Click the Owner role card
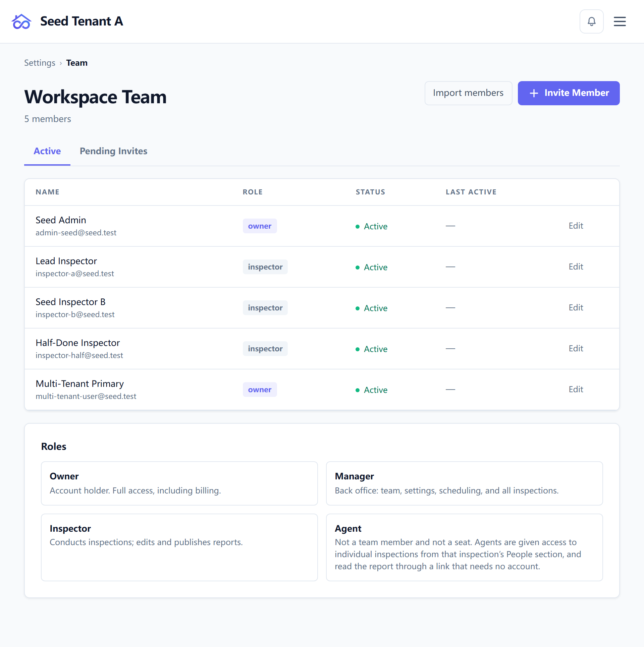This screenshot has width=644, height=647. pos(179,483)
